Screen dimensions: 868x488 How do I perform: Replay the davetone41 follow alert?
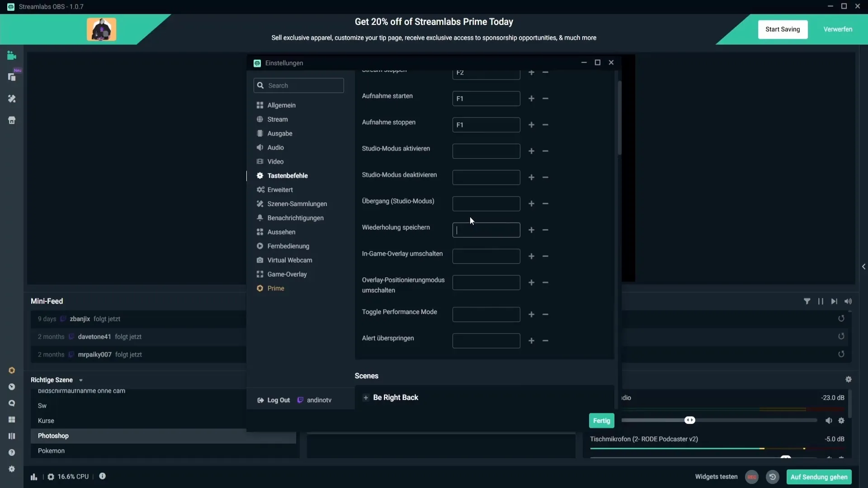tap(841, 336)
